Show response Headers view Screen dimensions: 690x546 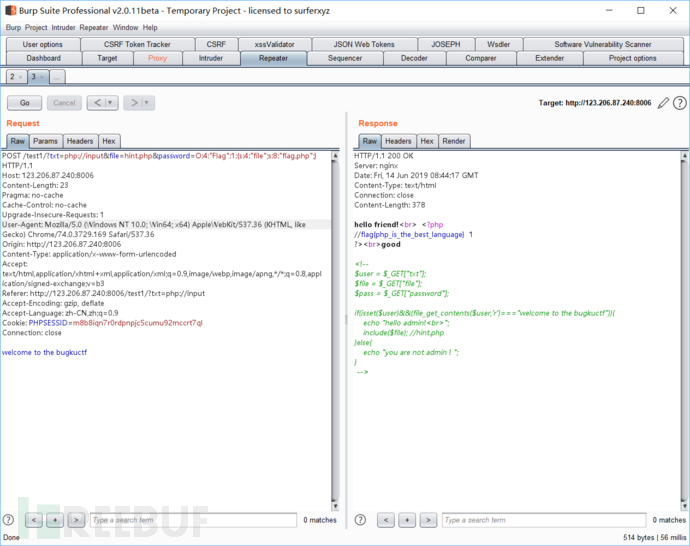pyautogui.click(x=398, y=141)
